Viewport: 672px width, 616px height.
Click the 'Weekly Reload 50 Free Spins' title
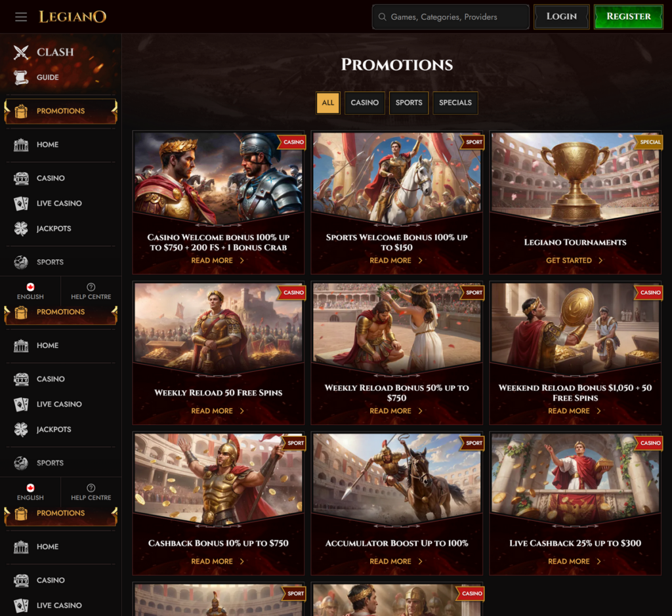[218, 393]
